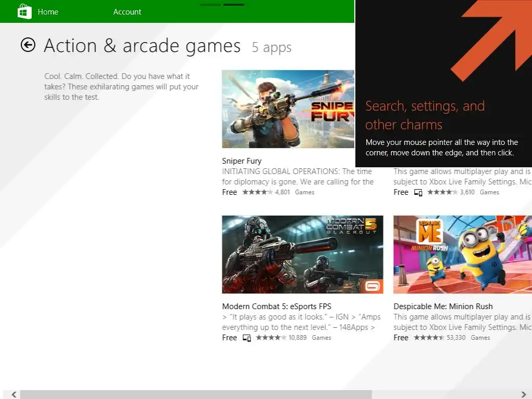Screen dimensions: 532x399
Task: Select the Modern Combat 5: eSports FPS title
Action: point(276,307)
